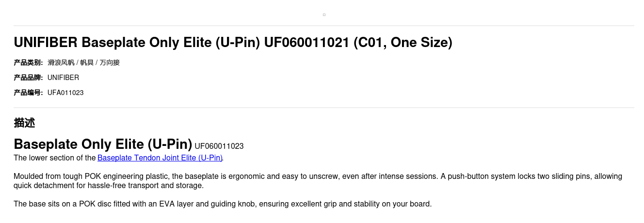Image resolution: width=644 pixels, height=223 pixels.
Task: Click the main UNIFIBER Baseplate product title
Action: coord(233,43)
